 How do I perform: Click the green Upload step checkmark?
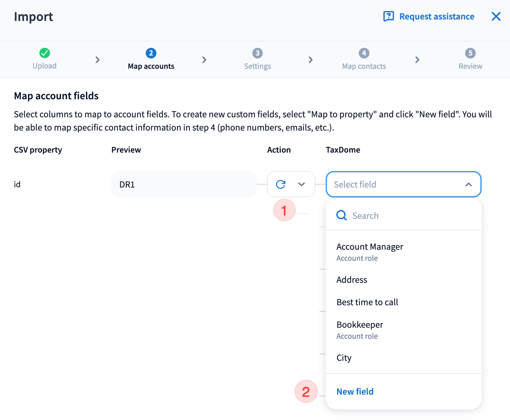pos(45,53)
